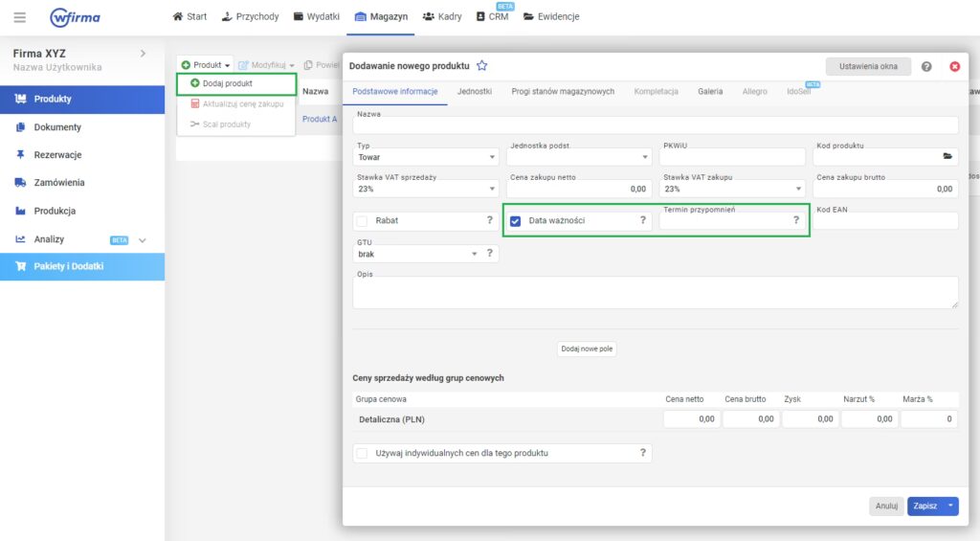The image size is (980, 541).
Task: Open the help question mark in dialog header
Action: click(x=926, y=66)
